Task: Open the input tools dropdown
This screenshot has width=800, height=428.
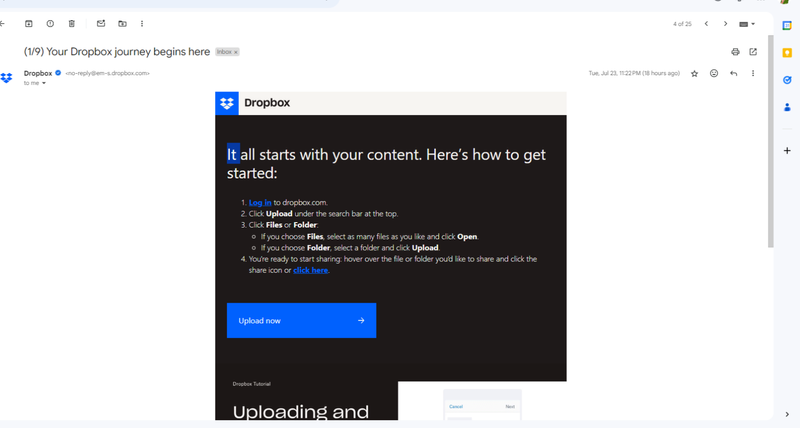Action: 747,24
